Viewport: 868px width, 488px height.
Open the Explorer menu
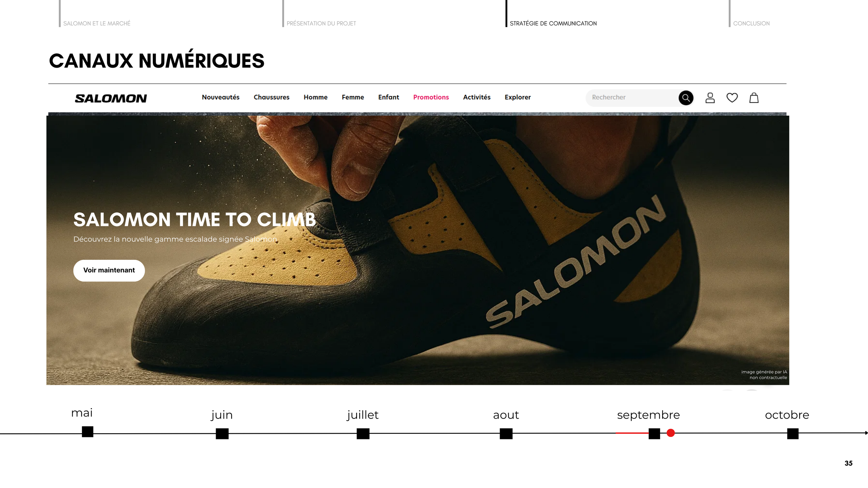click(x=518, y=97)
